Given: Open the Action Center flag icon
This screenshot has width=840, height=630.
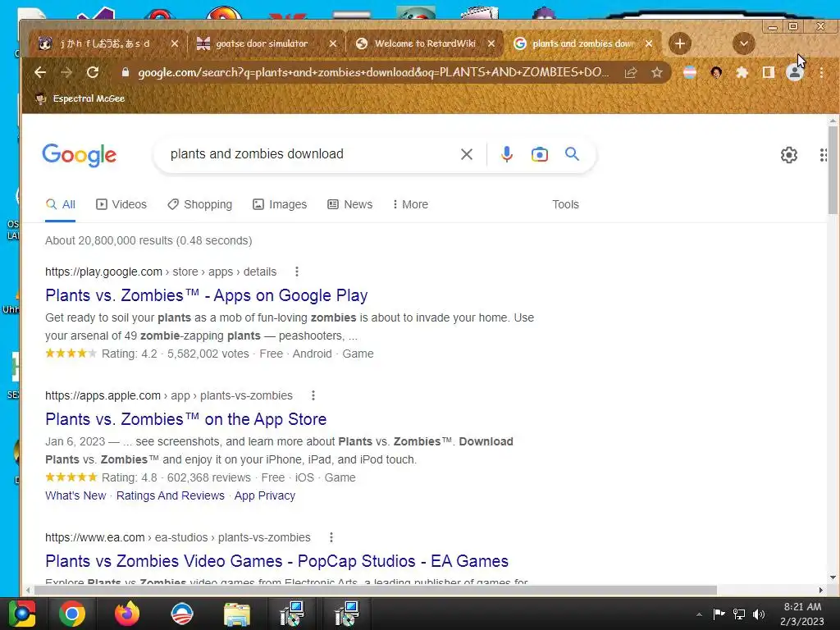Looking at the screenshot, I should [x=719, y=614].
